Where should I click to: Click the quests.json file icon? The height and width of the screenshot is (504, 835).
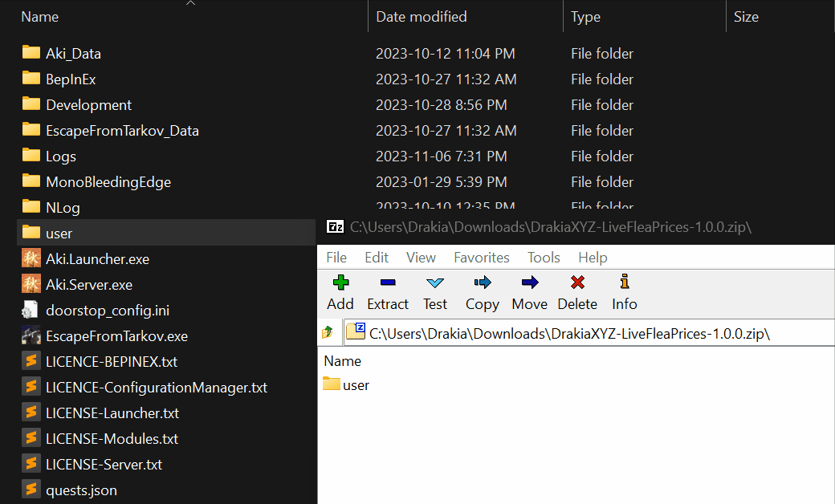pyautogui.click(x=31, y=489)
